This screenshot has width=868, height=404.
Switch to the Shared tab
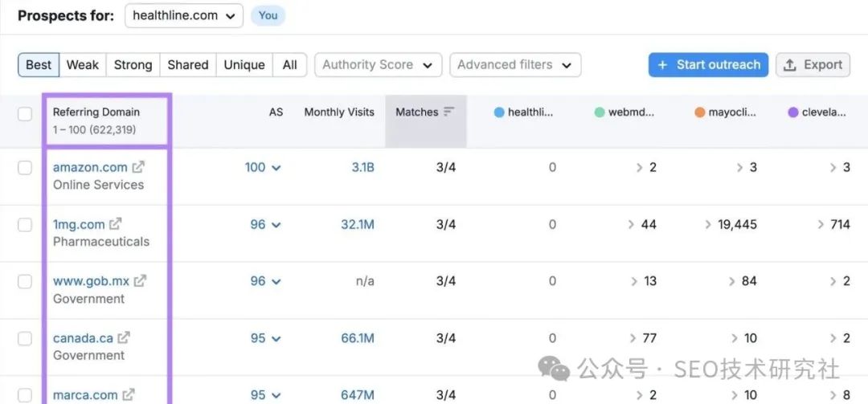[x=187, y=65]
